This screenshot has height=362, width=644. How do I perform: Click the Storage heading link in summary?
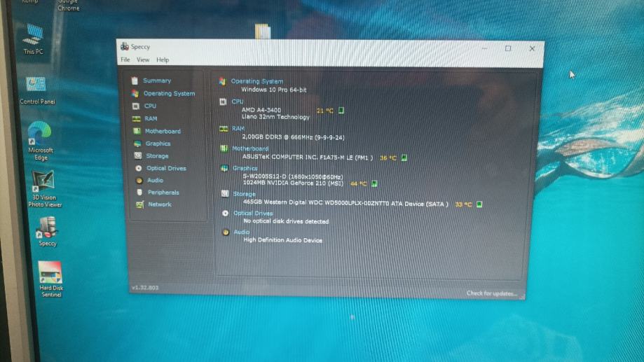[245, 194]
